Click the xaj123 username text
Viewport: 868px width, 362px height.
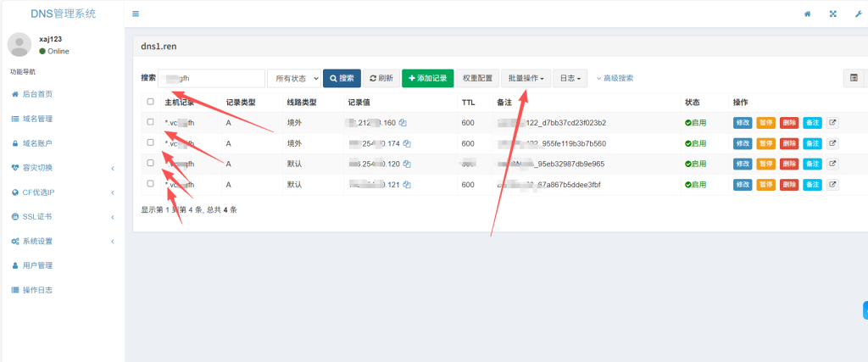point(50,39)
